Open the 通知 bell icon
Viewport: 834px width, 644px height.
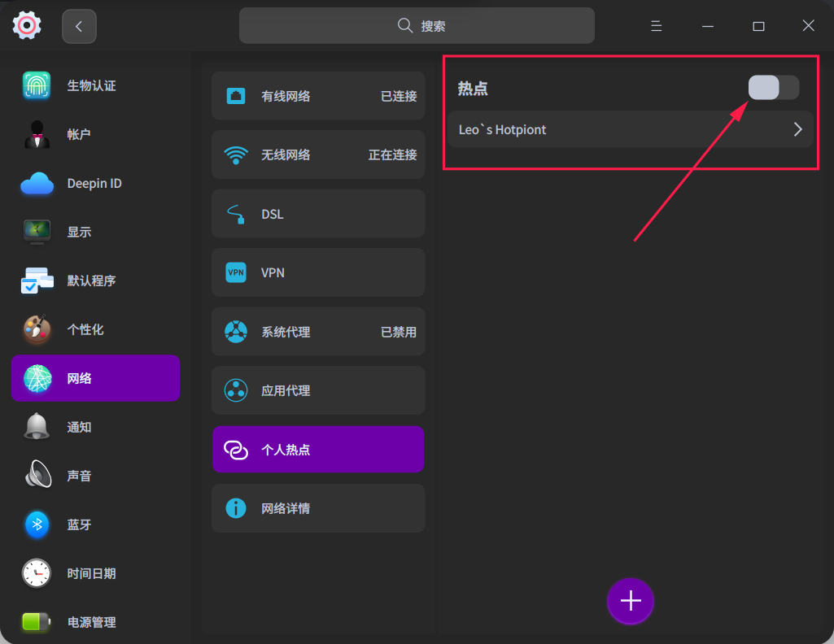tap(37, 427)
